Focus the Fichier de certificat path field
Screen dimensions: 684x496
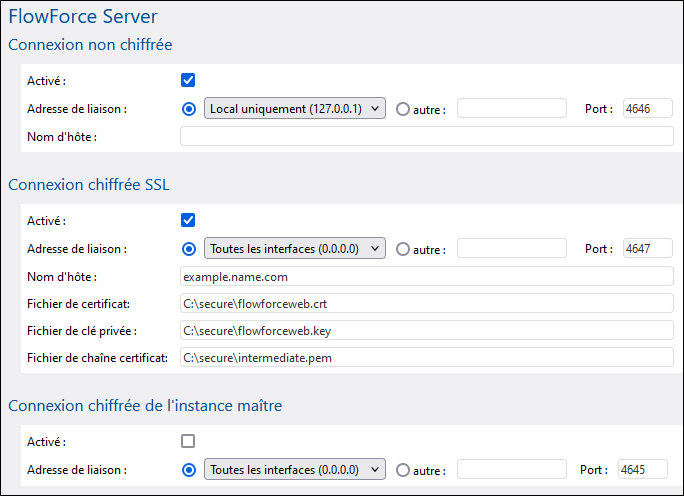(426, 303)
